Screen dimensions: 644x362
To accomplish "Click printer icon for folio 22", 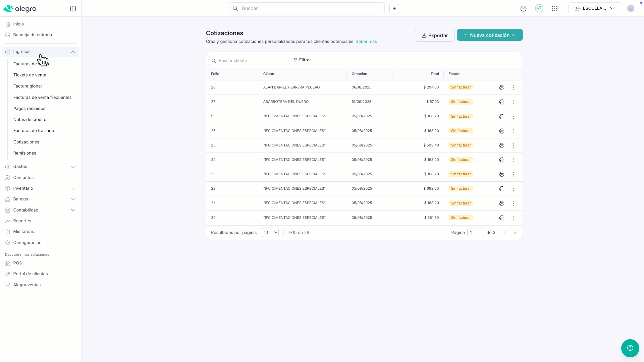I will 501,189.
